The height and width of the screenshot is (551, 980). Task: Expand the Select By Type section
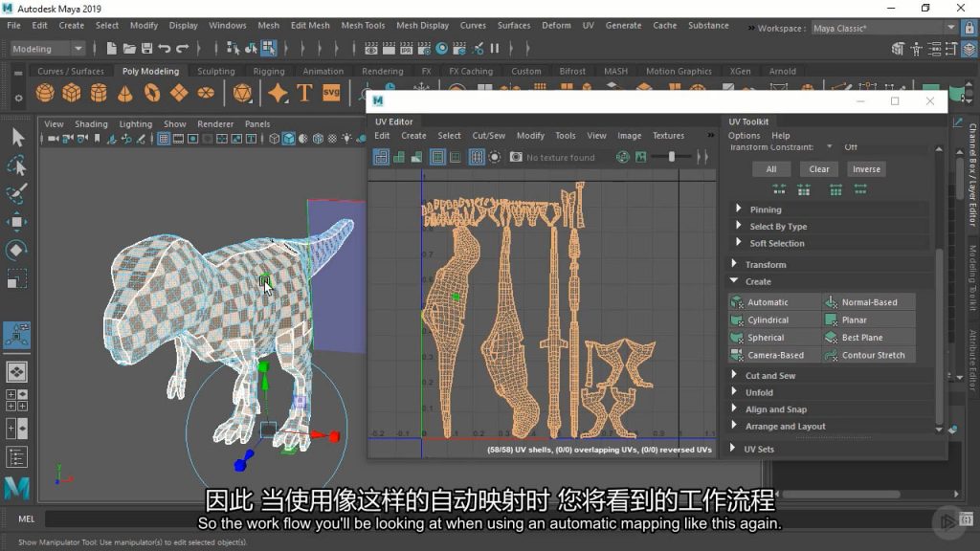(829, 226)
